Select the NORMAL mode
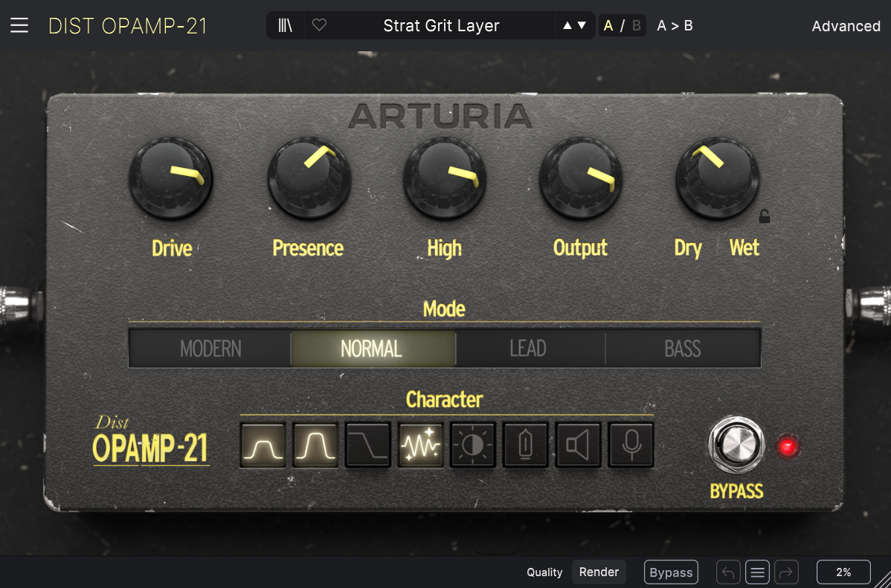Viewport: 891px width, 588px height. (x=373, y=348)
